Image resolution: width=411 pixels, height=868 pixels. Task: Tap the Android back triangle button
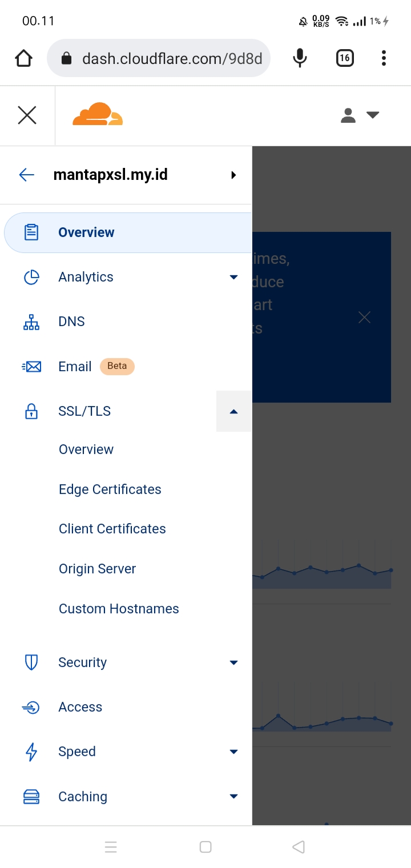coord(299,847)
